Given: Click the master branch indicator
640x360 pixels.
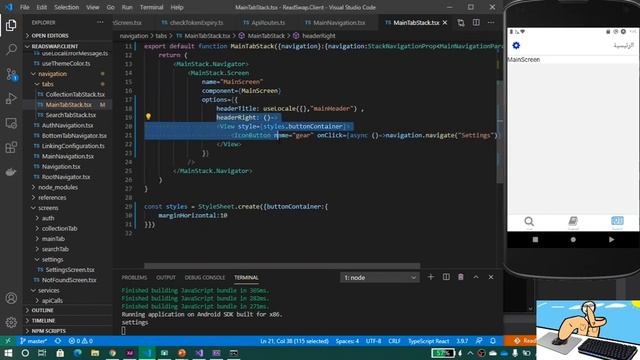Looking at the screenshot, I should (34, 341).
